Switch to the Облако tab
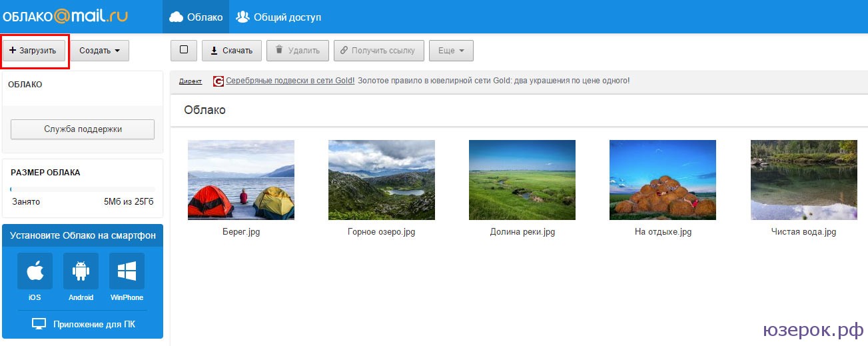The image size is (868, 346). (196, 17)
